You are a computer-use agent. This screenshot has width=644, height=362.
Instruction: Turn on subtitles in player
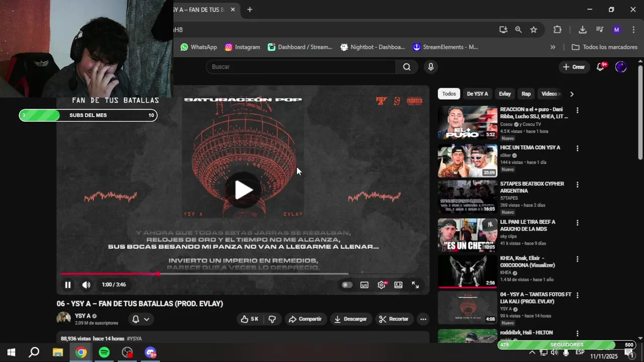pyautogui.click(x=364, y=285)
